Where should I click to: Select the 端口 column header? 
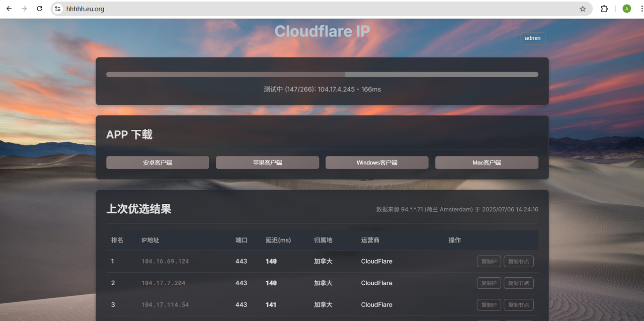point(242,240)
